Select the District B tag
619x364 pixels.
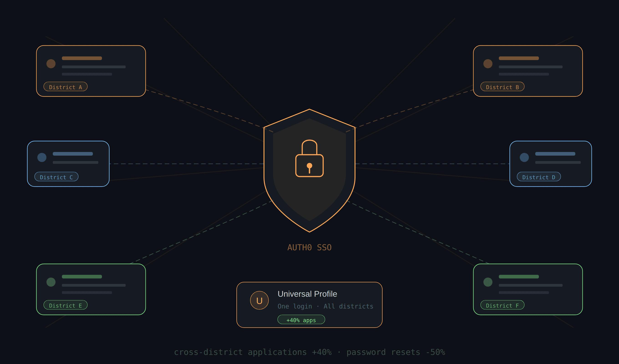[x=502, y=86]
